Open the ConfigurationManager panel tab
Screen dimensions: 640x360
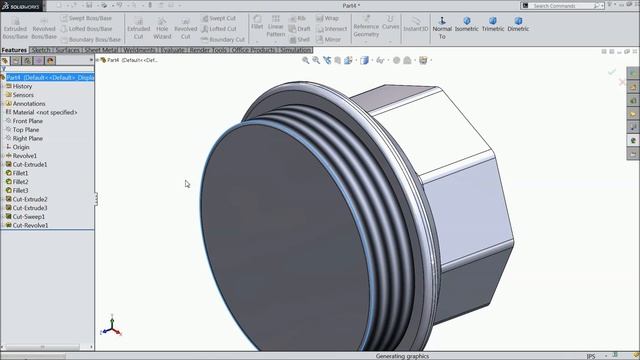coord(27,60)
